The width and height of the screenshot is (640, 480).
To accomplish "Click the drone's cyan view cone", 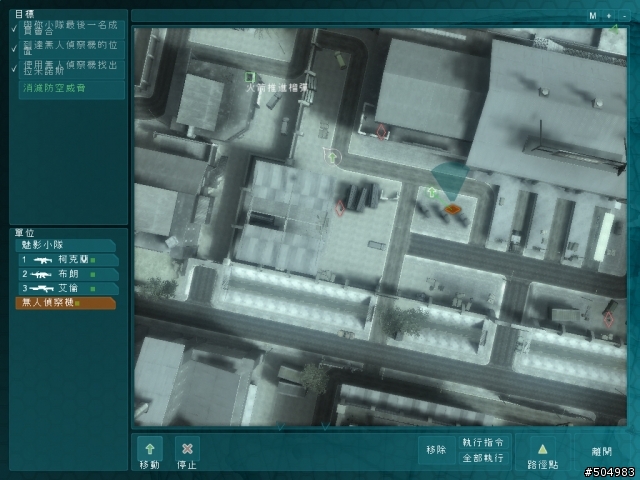I will click(450, 180).
